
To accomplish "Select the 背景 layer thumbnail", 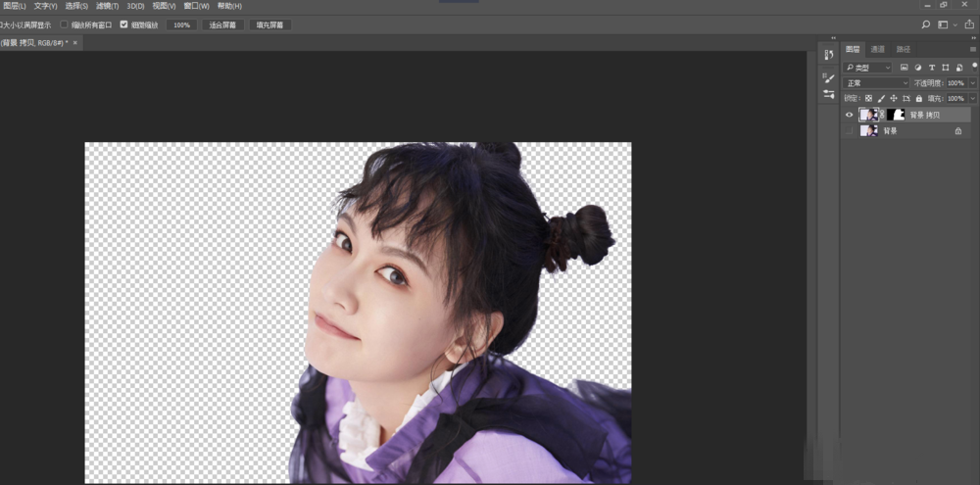I will pos(868,130).
